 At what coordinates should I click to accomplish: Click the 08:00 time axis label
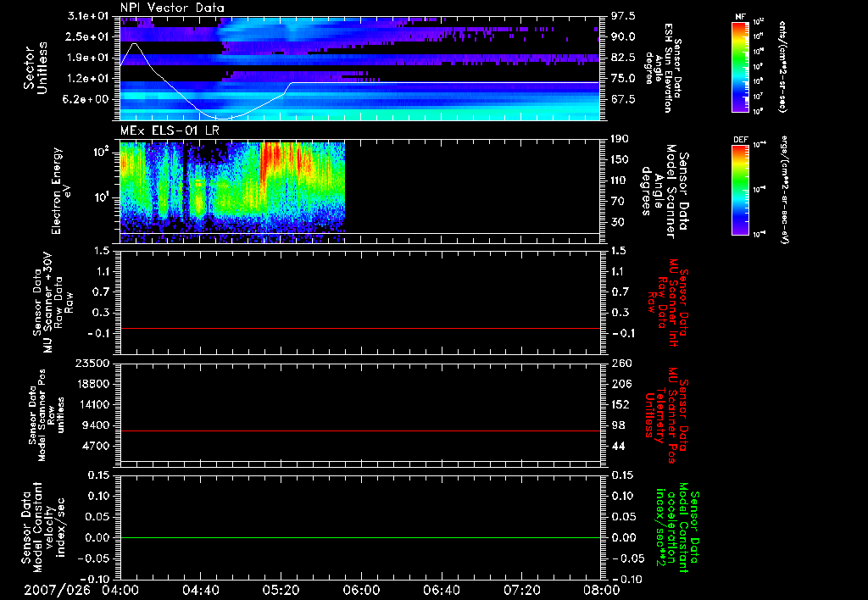coord(600,591)
